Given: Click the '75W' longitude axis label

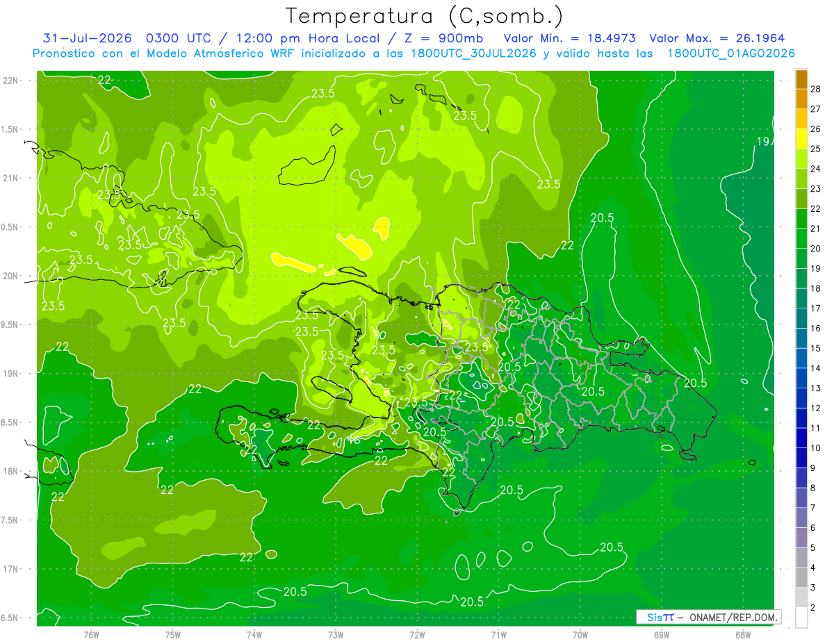Looking at the screenshot, I should (x=172, y=634).
